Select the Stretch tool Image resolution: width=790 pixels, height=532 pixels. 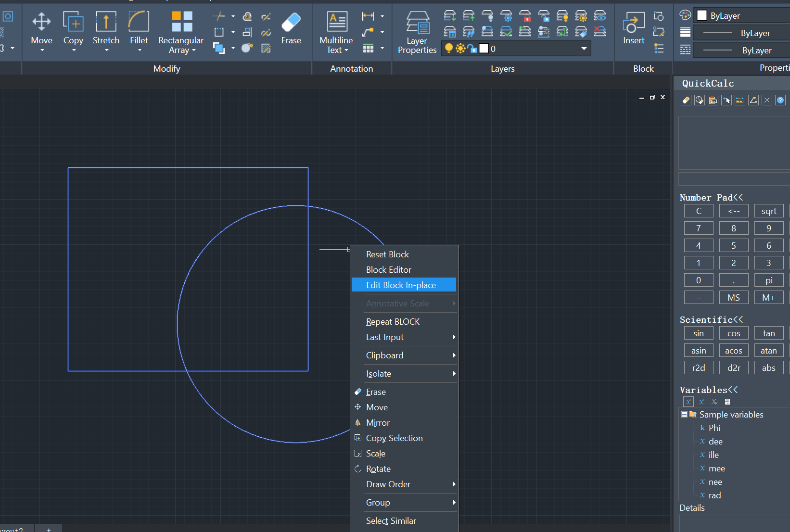click(106, 27)
